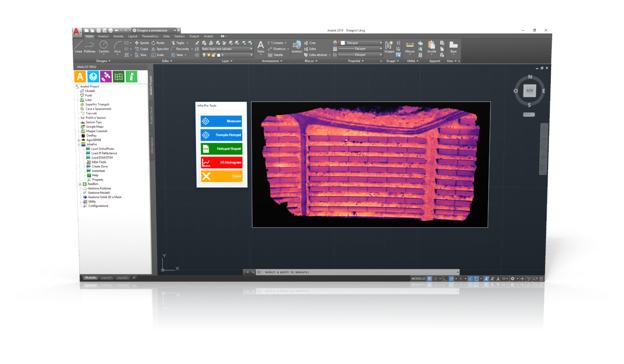624x364 pixels.
Task: Open the Analist ribbon tab
Action: pyautogui.click(x=209, y=36)
